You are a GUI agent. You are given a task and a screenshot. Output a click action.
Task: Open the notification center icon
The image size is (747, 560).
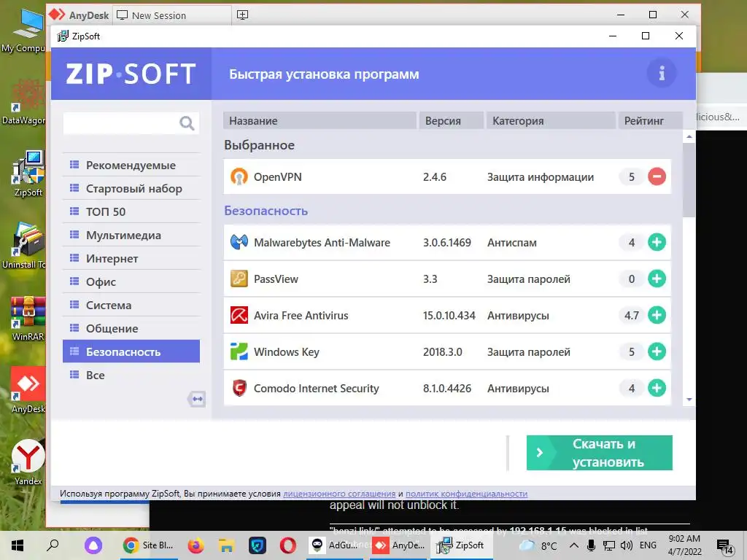pyautogui.click(x=724, y=546)
